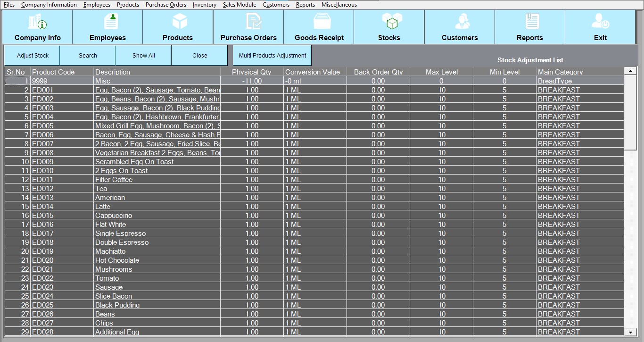
Task: Click the scrollbar up arrow
Action: coord(629,71)
